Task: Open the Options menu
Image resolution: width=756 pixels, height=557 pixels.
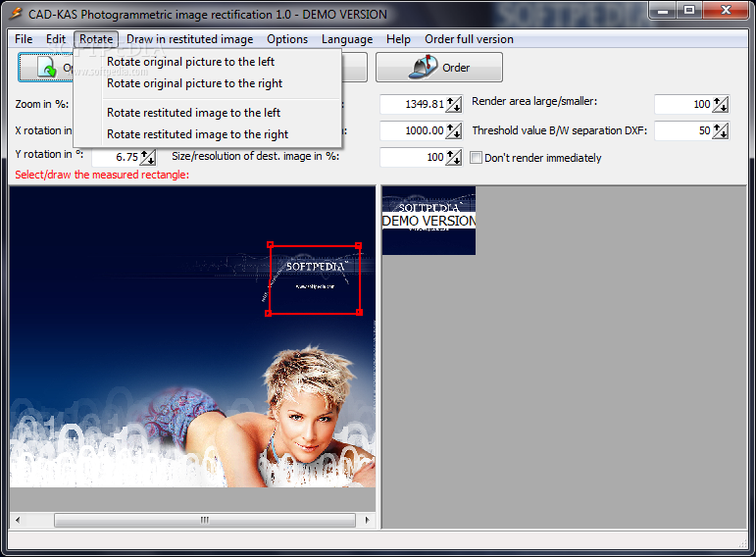Action: pos(287,39)
